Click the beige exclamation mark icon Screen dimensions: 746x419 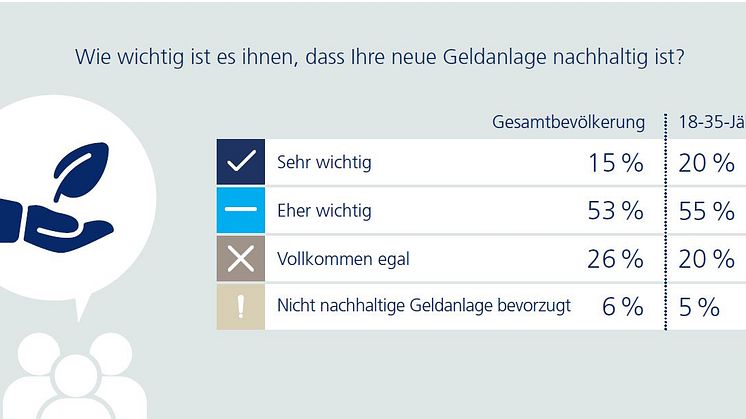(240, 306)
